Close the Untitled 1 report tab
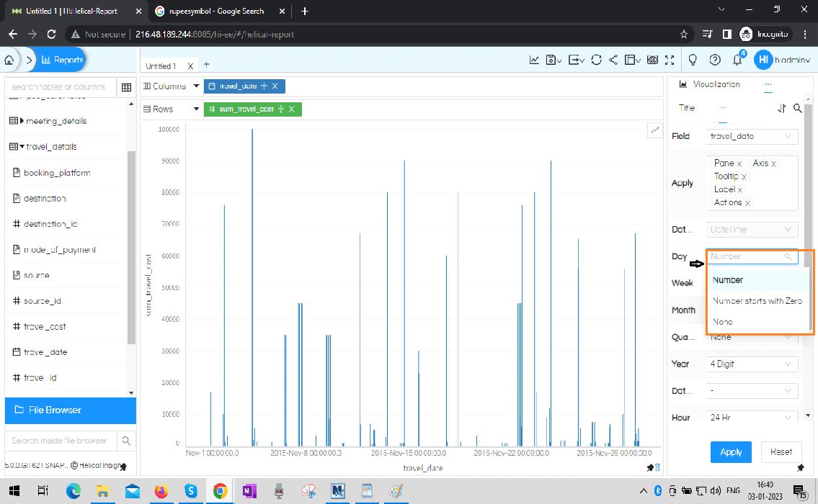The height and width of the screenshot is (504, 818). tap(190, 66)
